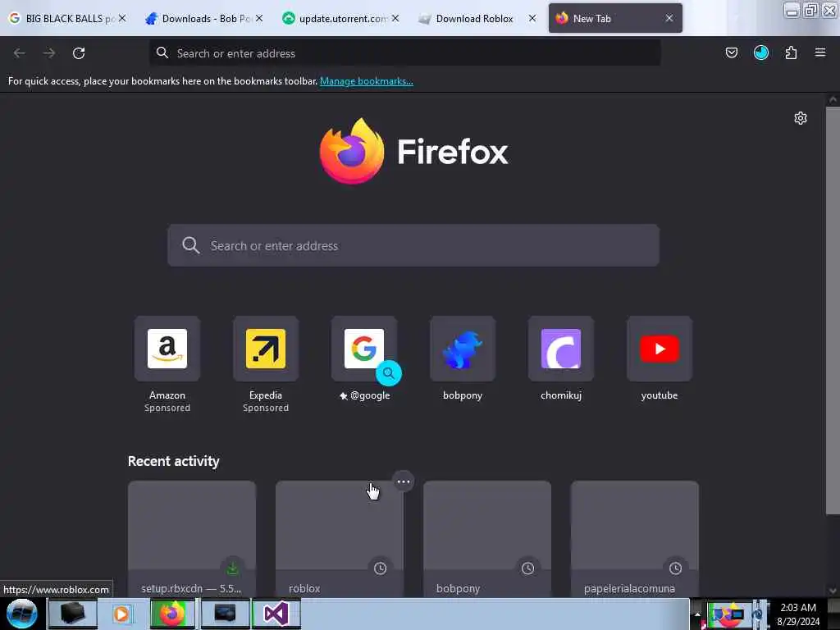Open the setup.rbxcdn recent activity card

[192, 538]
